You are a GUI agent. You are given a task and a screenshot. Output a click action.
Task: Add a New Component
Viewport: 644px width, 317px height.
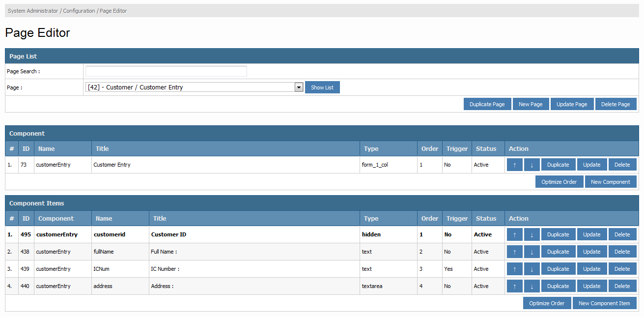pos(610,182)
